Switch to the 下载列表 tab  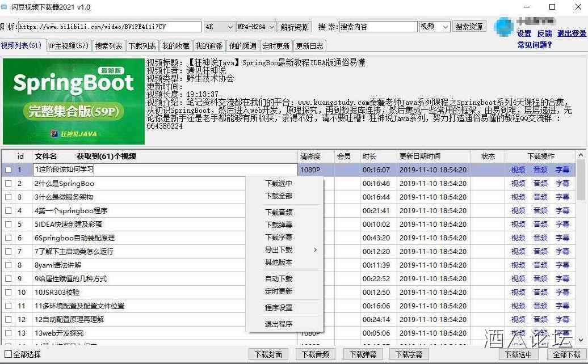click(142, 46)
